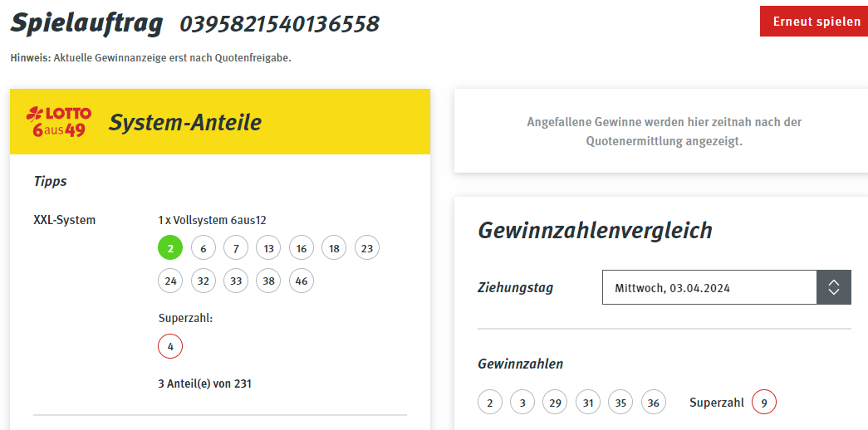Screen dimensions: 868x430
Task: Click the 3 Anteil(e) von 231 text
Action: [x=205, y=383]
